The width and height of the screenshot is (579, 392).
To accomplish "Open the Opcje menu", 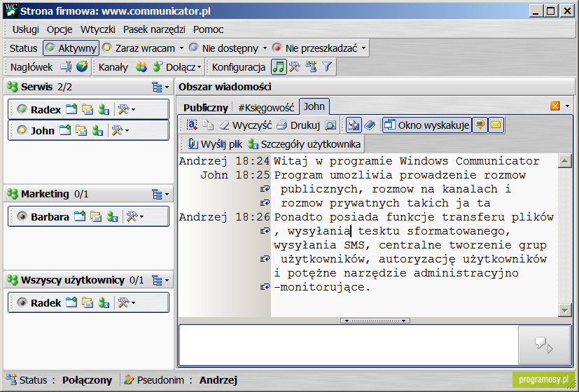I will click(59, 29).
